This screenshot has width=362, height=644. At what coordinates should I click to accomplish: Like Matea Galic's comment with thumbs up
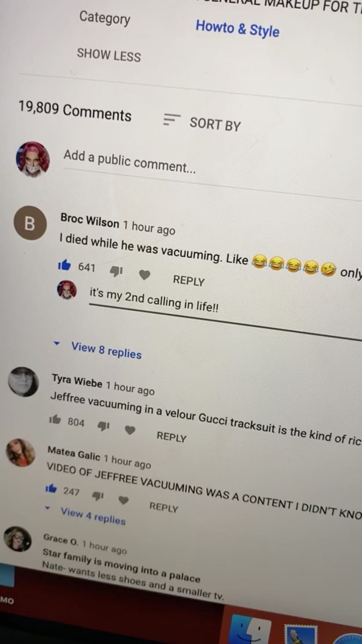pyautogui.click(x=51, y=488)
